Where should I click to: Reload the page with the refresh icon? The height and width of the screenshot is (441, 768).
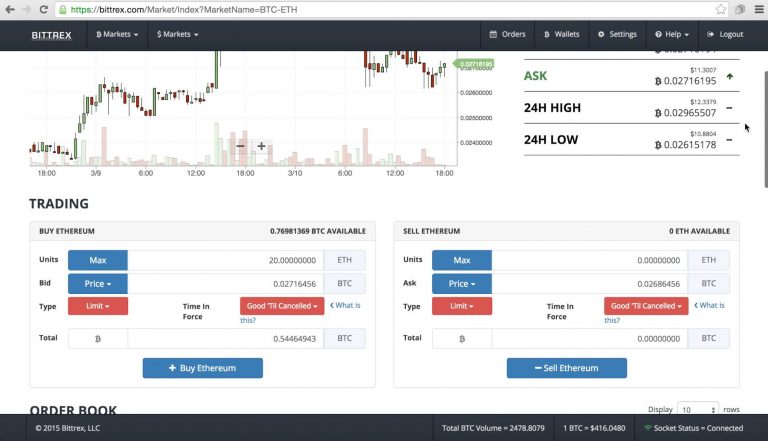(x=43, y=9)
